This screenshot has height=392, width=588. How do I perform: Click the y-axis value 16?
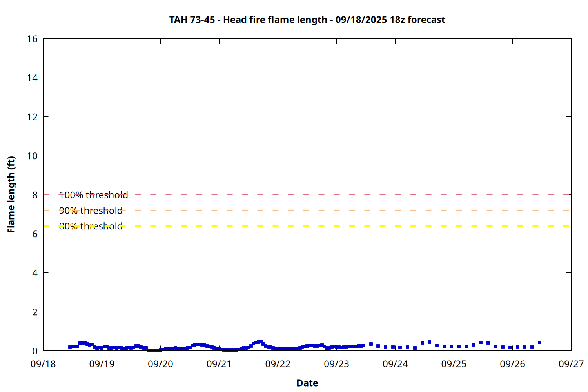coord(32,39)
